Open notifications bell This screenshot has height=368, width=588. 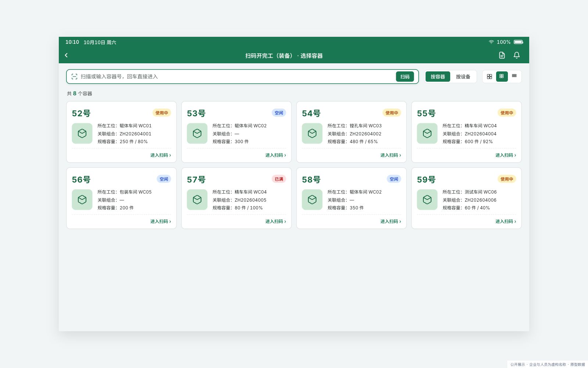(516, 55)
